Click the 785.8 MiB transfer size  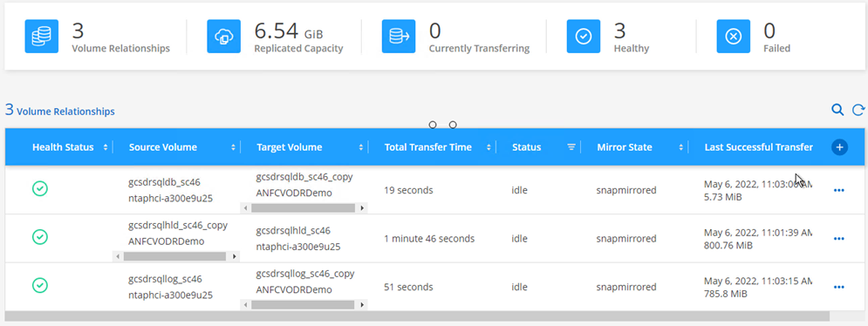point(726,294)
